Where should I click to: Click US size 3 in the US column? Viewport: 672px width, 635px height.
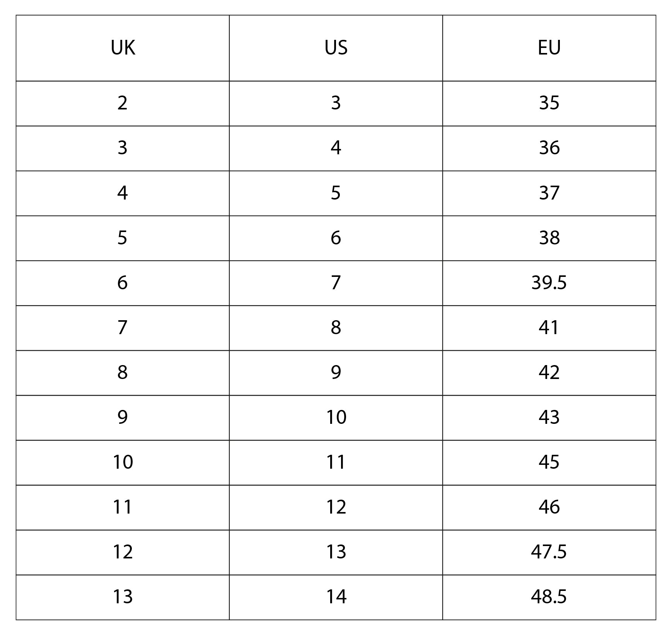pos(336,103)
